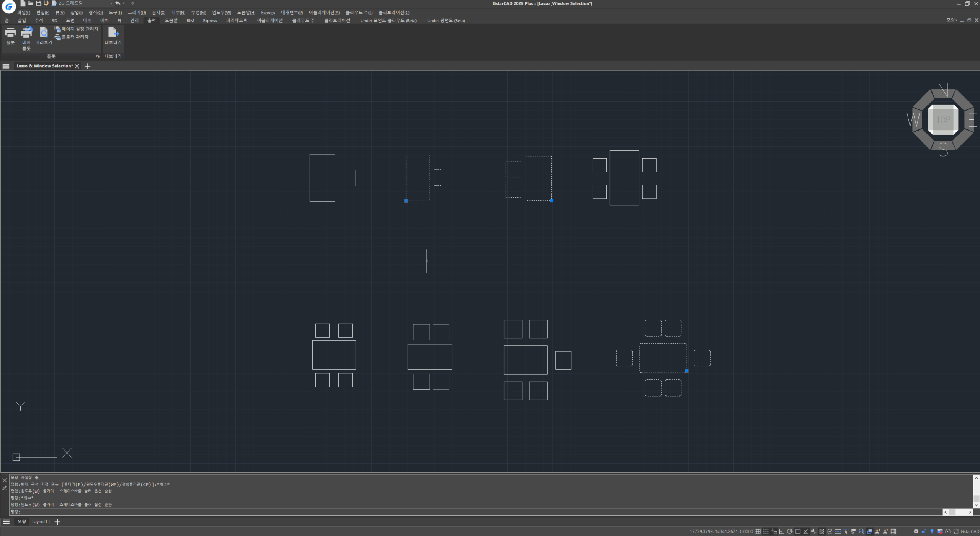980x536 pixels.
Task: Switch to 주석 ribbon tab
Action: tap(39, 21)
